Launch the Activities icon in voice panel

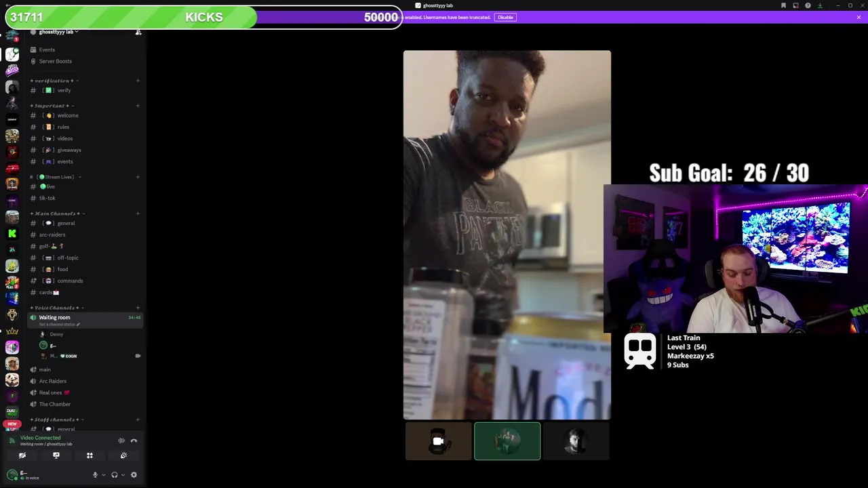[90, 455]
